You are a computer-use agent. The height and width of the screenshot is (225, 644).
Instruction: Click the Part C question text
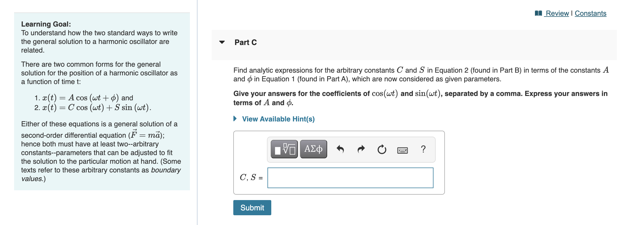pyautogui.click(x=421, y=75)
